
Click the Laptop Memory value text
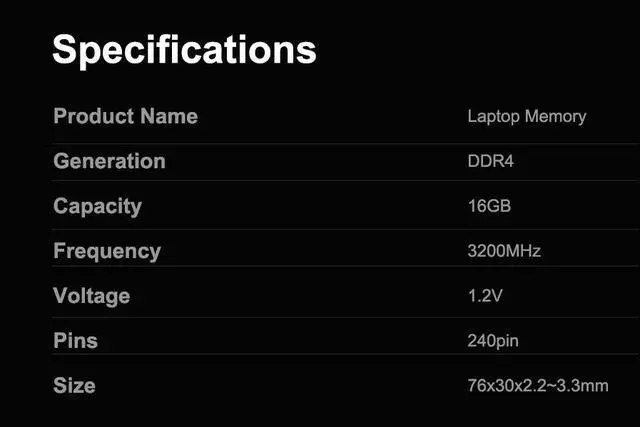(x=526, y=116)
